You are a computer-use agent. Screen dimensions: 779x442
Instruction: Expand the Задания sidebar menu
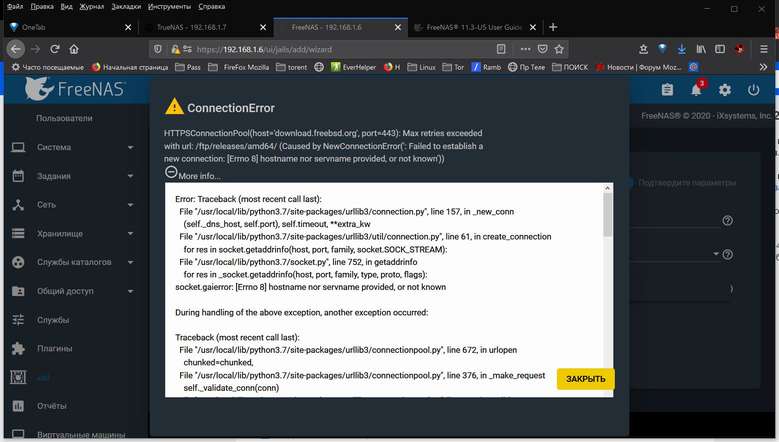(74, 176)
